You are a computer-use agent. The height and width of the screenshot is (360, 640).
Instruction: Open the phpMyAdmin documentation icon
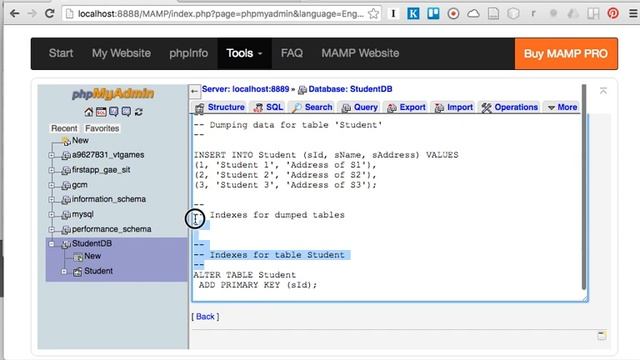113,112
